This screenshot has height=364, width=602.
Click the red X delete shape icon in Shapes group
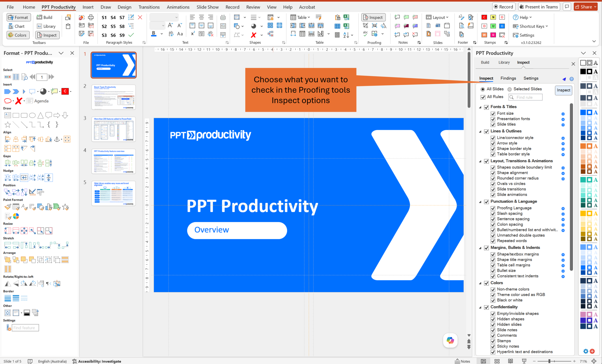(253, 35)
